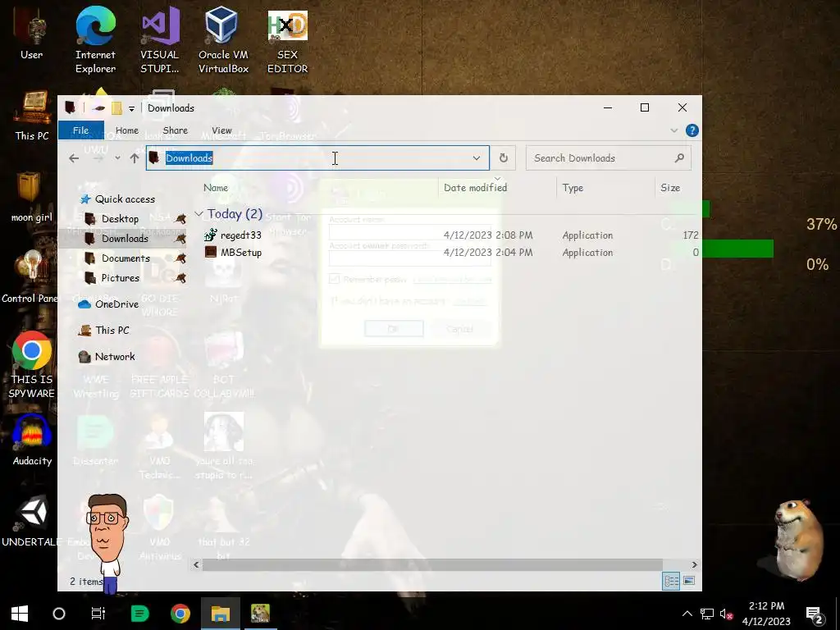
Task: Refresh the Downloads folder
Action: [503, 158]
